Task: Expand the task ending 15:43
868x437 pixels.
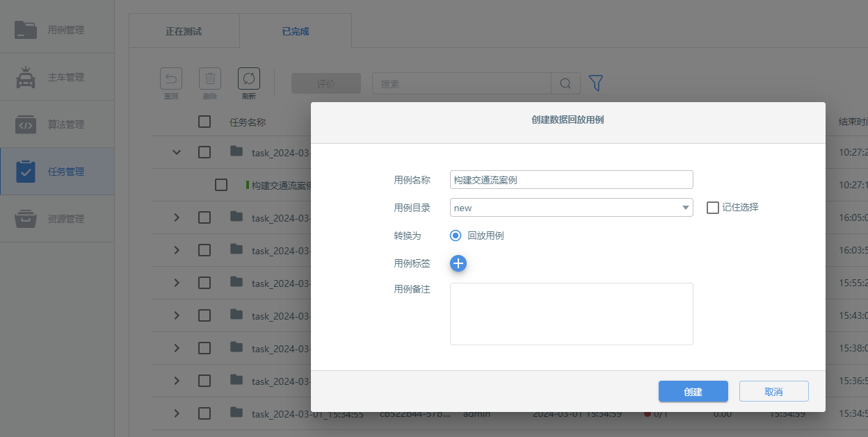Action: pos(177,315)
